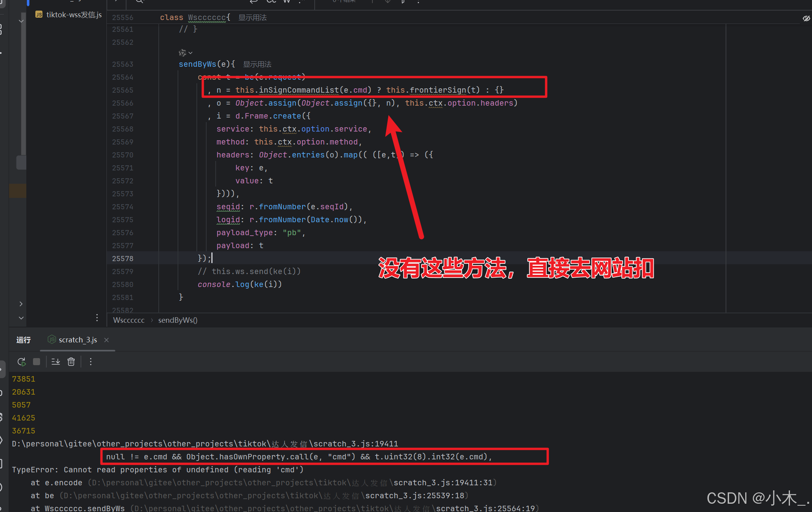Switch to the scratch_3.js run tab
This screenshot has width=812, height=512.
click(x=77, y=340)
